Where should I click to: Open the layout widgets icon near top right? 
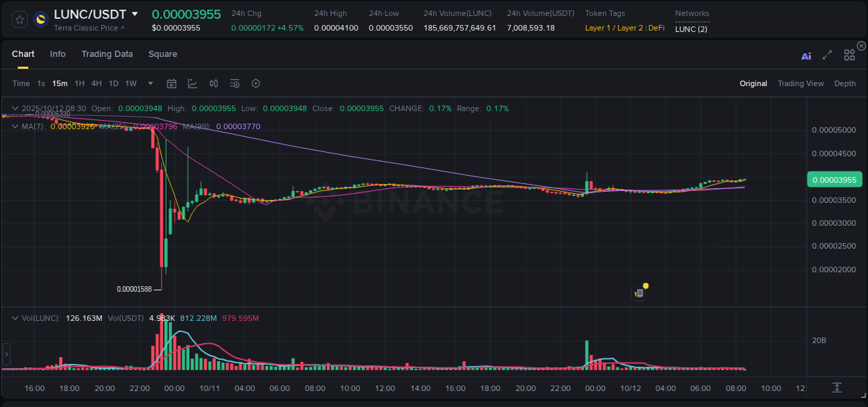click(849, 55)
